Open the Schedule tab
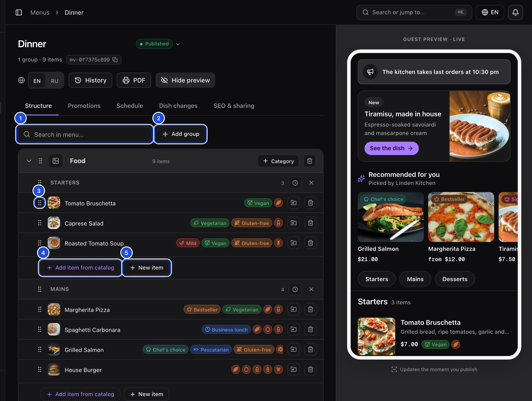 130,106
